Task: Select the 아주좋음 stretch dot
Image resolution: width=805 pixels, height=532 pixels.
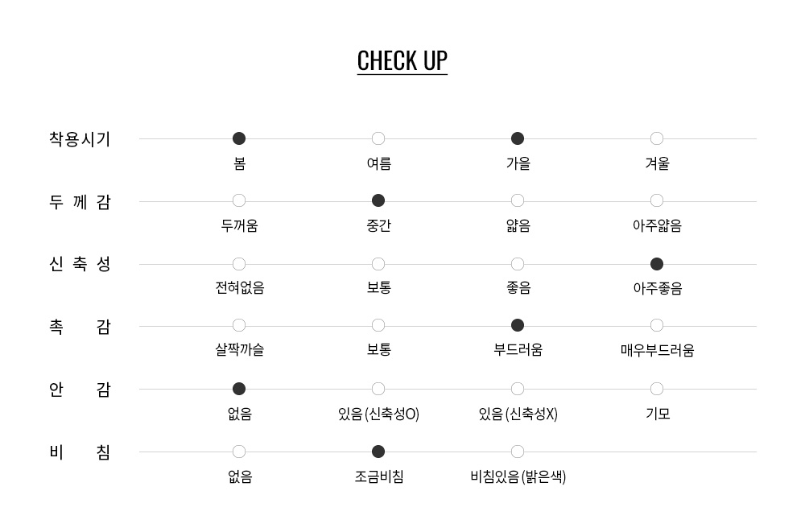Action: tap(657, 264)
